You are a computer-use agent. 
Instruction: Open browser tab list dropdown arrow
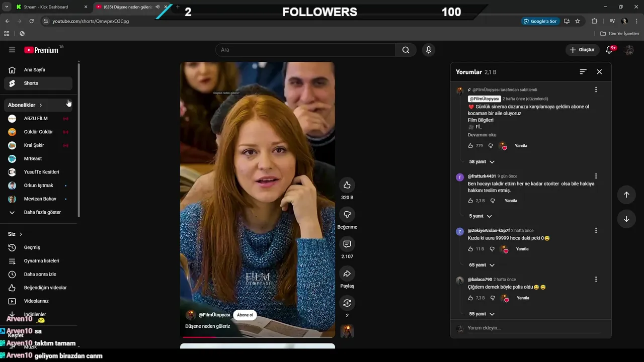(7, 7)
